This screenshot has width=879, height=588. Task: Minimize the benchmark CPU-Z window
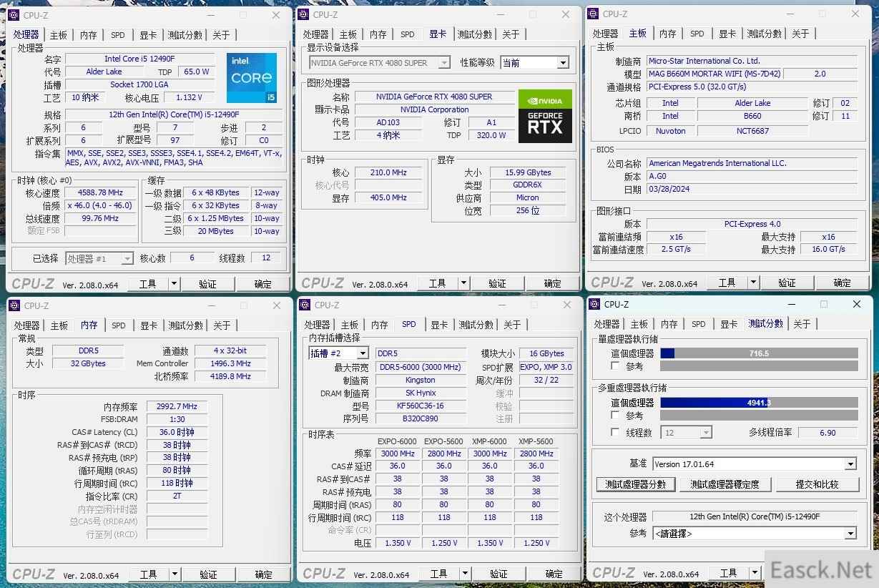pyautogui.click(x=790, y=304)
